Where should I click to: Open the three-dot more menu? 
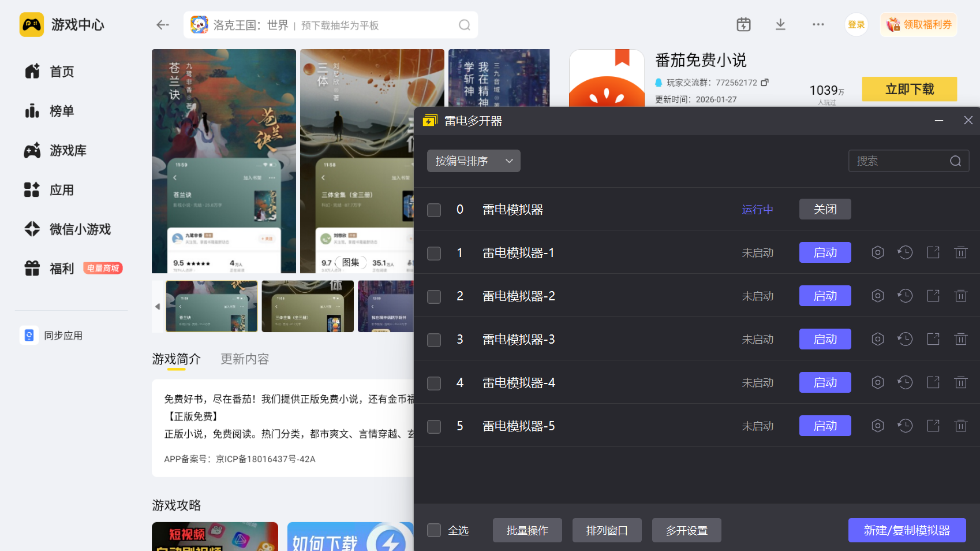pos(818,24)
